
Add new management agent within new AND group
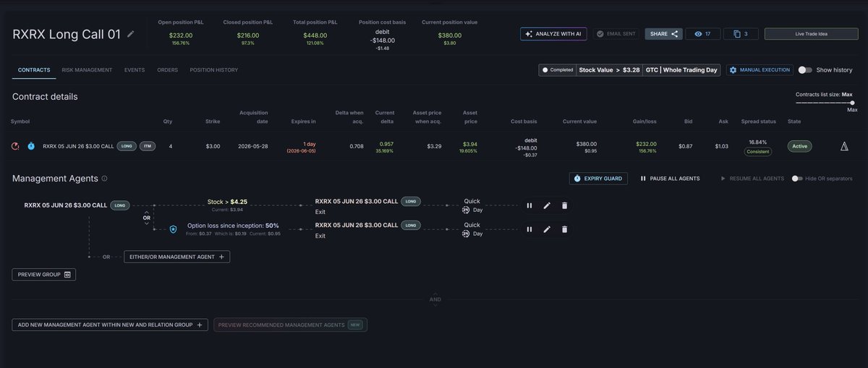point(110,325)
